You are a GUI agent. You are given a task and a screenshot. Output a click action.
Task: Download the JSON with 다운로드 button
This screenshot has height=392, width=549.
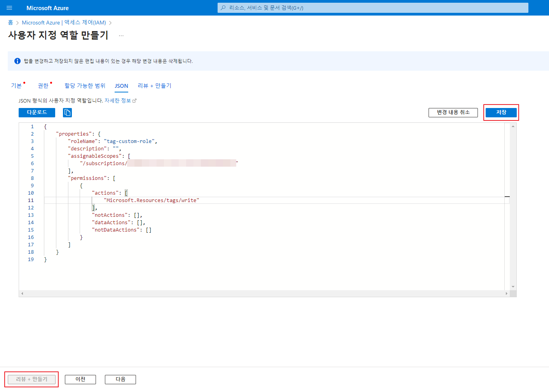point(37,112)
